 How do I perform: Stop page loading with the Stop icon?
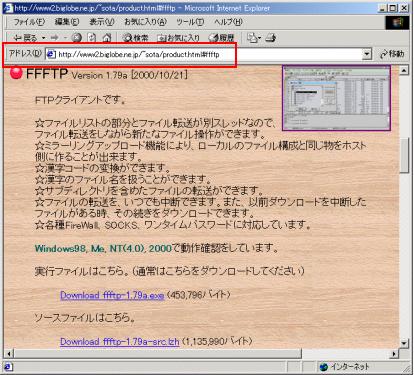(77, 38)
